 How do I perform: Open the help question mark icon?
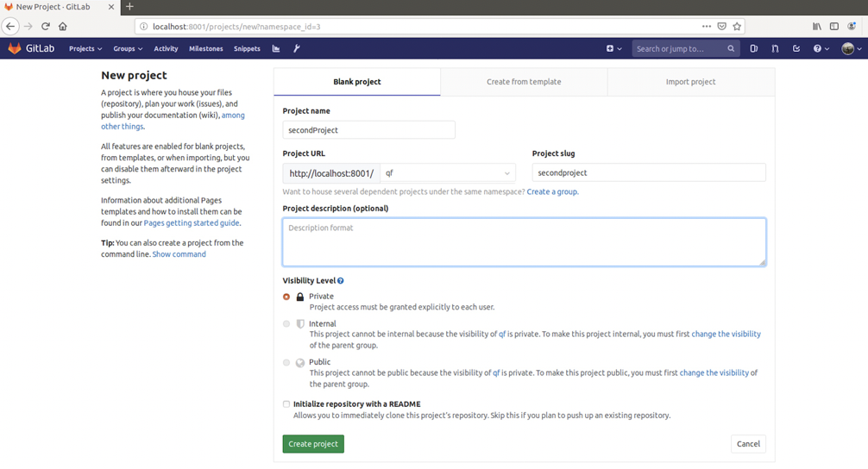click(x=817, y=48)
